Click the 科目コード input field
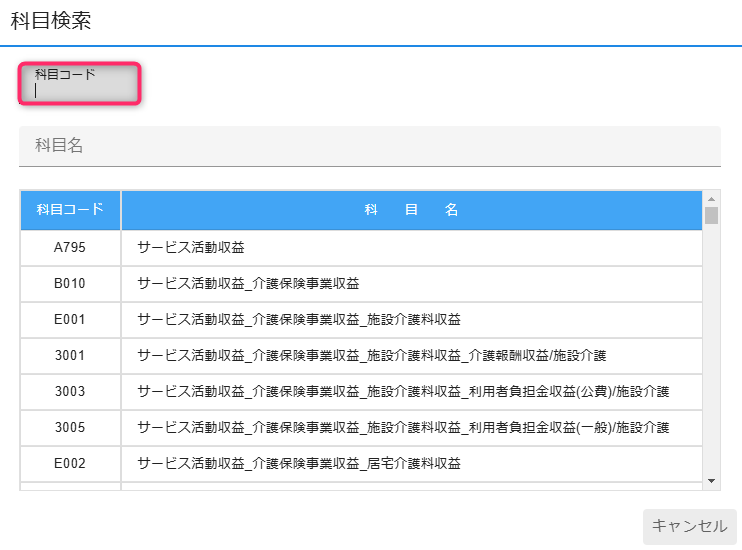The image size is (742, 550). tap(80, 83)
